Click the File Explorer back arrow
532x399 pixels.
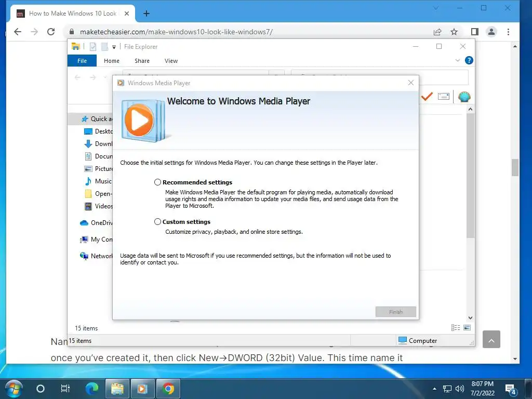coord(77,77)
